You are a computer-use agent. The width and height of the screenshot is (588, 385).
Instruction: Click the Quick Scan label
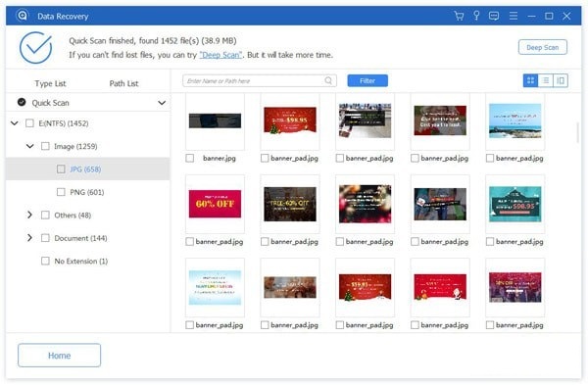click(x=50, y=103)
